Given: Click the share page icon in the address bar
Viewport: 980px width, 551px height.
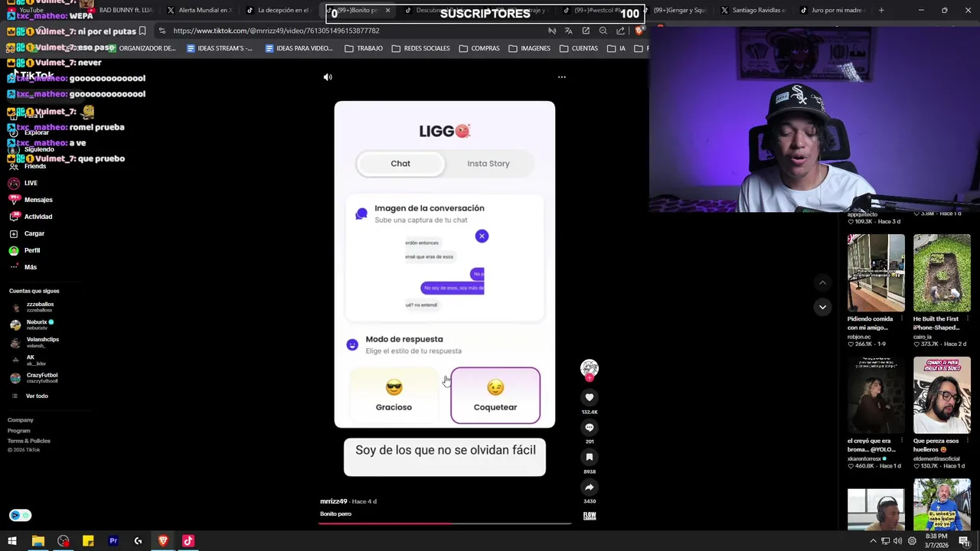Looking at the screenshot, I should pos(620,31).
